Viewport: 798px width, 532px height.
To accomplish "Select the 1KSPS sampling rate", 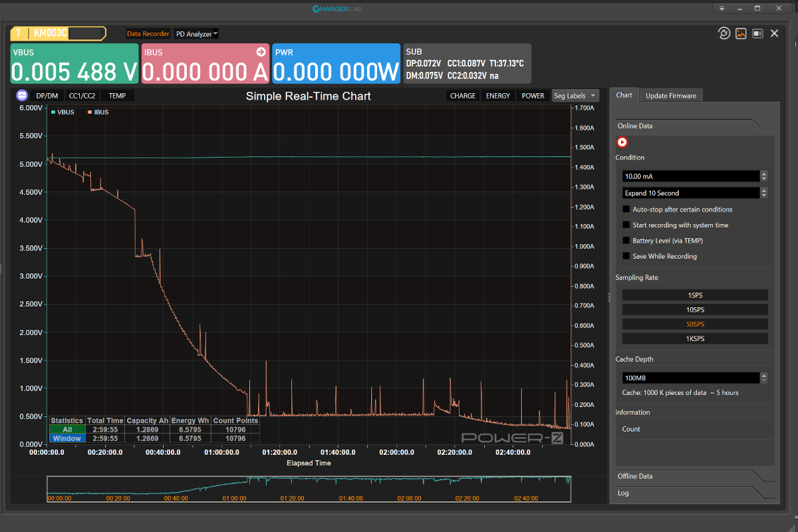I will (695, 338).
